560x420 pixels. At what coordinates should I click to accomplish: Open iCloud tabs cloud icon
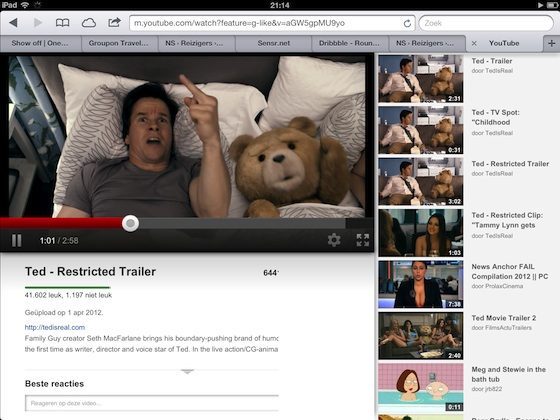[x=89, y=23]
